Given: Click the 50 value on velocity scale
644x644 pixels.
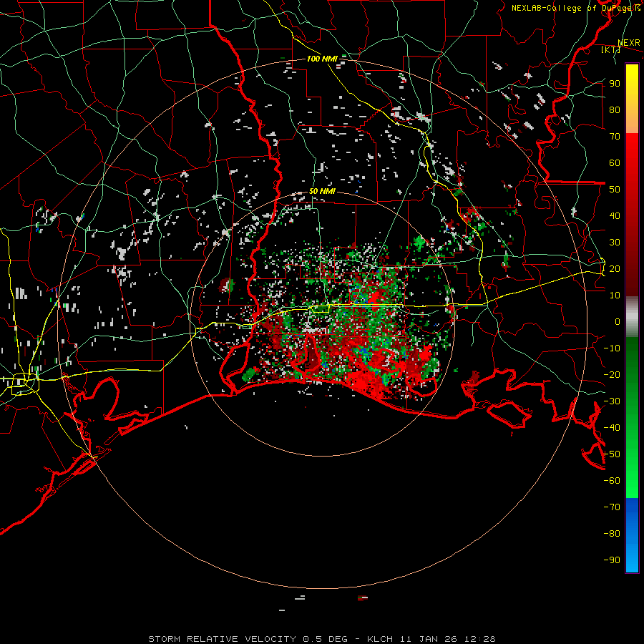Looking at the screenshot, I should pos(615,190).
